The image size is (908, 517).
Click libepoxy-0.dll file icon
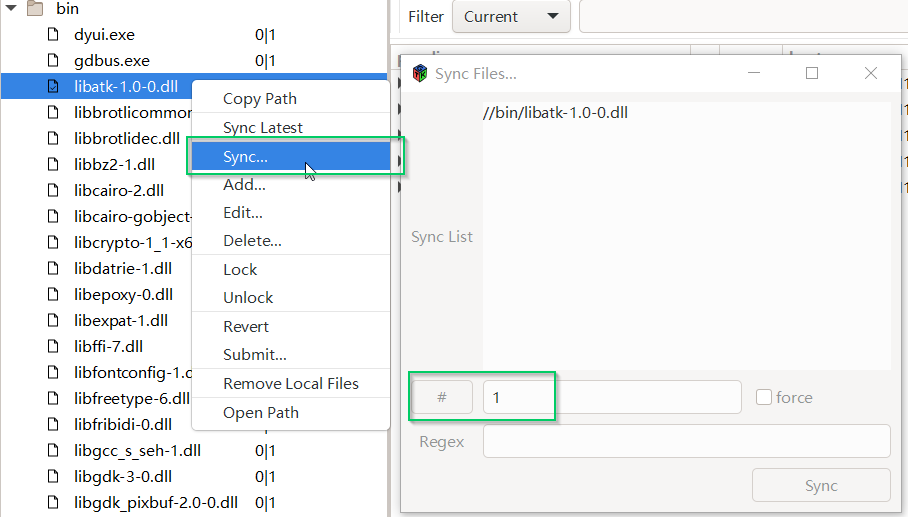53,295
